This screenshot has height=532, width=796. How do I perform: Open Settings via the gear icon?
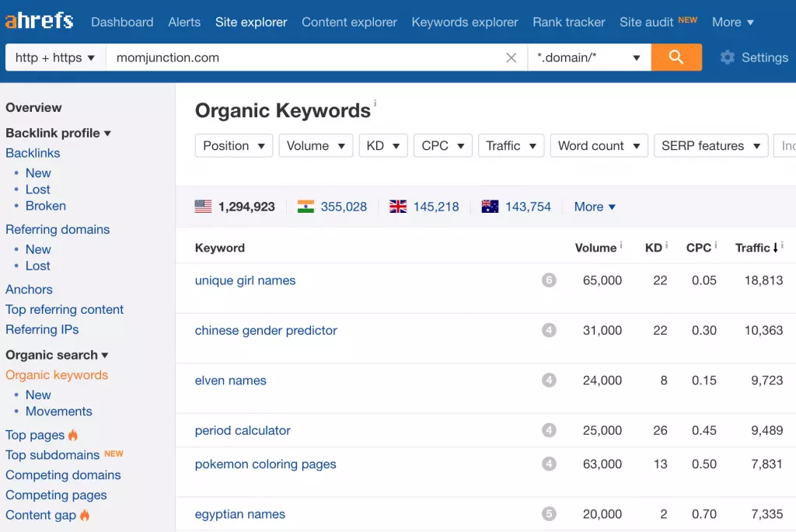pos(727,57)
